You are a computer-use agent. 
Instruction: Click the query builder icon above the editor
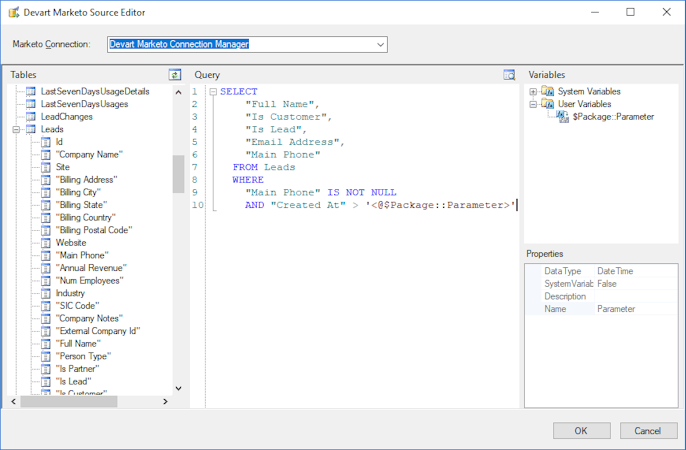tap(509, 75)
